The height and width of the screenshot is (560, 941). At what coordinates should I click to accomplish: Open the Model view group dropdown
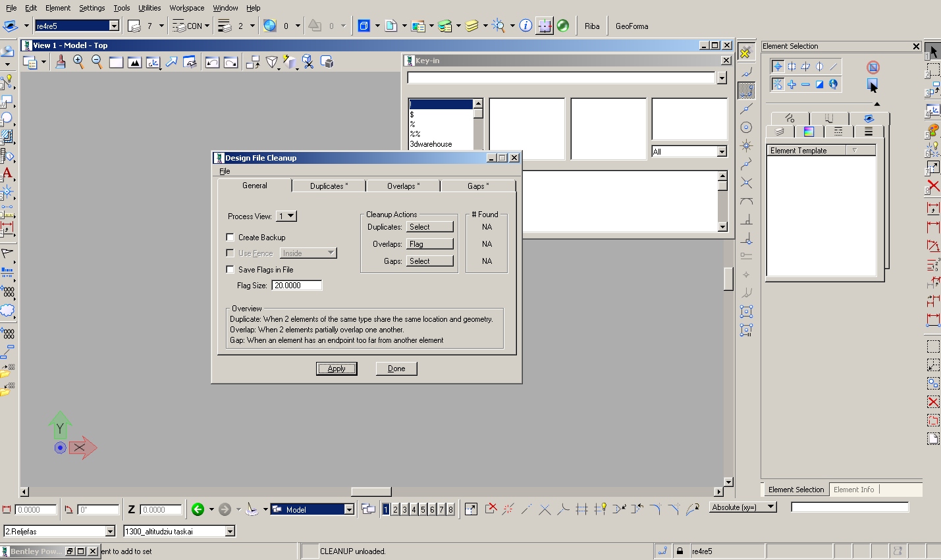click(x=349, y=509)
